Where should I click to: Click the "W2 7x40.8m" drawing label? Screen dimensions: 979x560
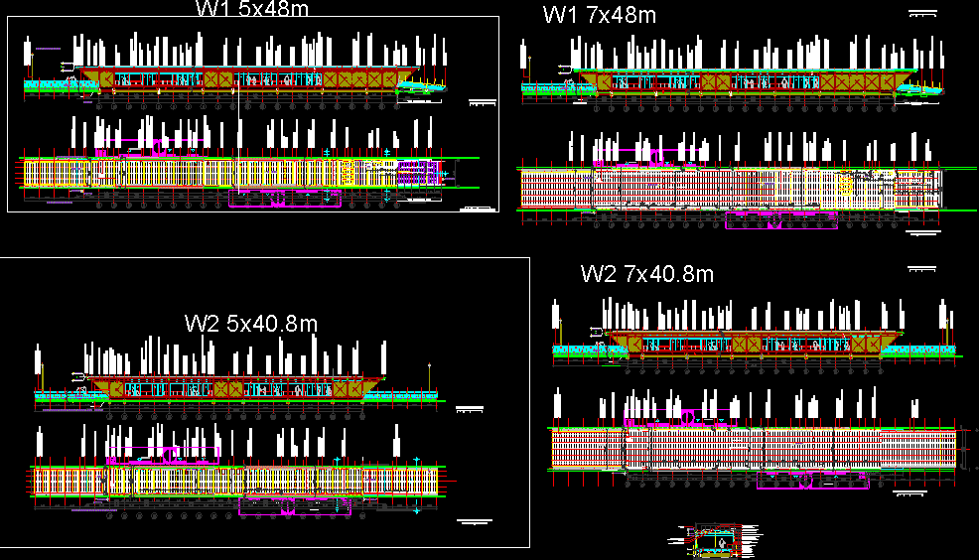pos(647,274)
